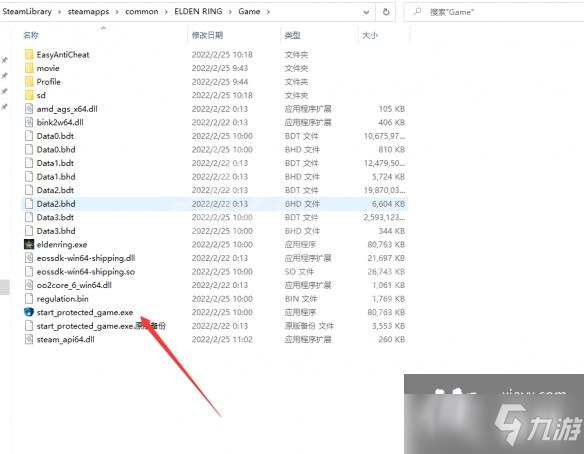The width and height of the screenshot is (584, 454).
Task: Click the Data2.bdt file icon
Action: (29, 190)
